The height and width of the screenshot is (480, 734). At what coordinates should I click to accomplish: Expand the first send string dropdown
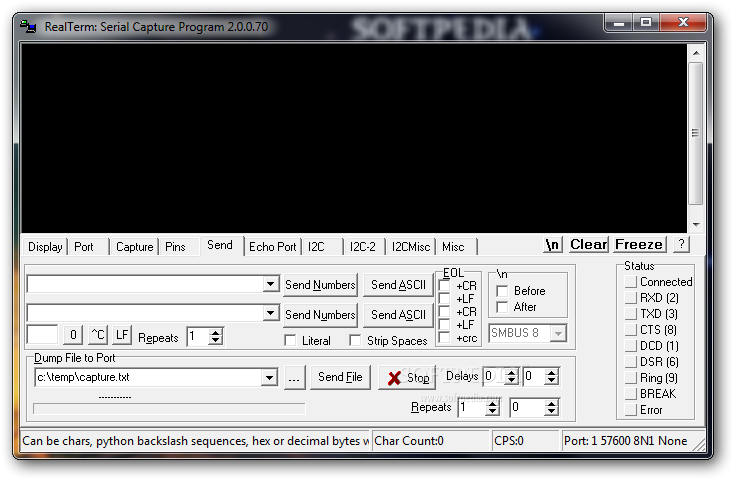point(270,284)
